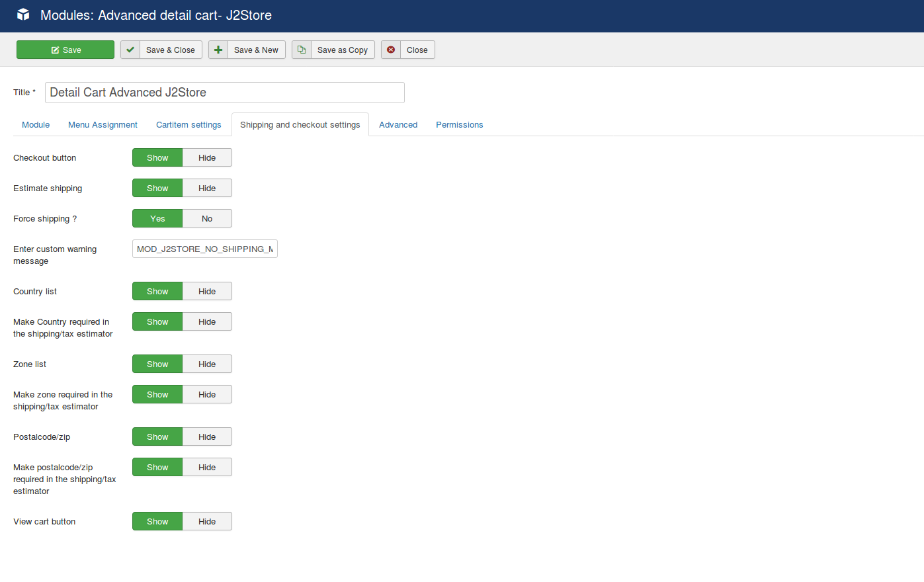Switch to Permissions tab
This screenshot has height=582, width=924.
460,124
